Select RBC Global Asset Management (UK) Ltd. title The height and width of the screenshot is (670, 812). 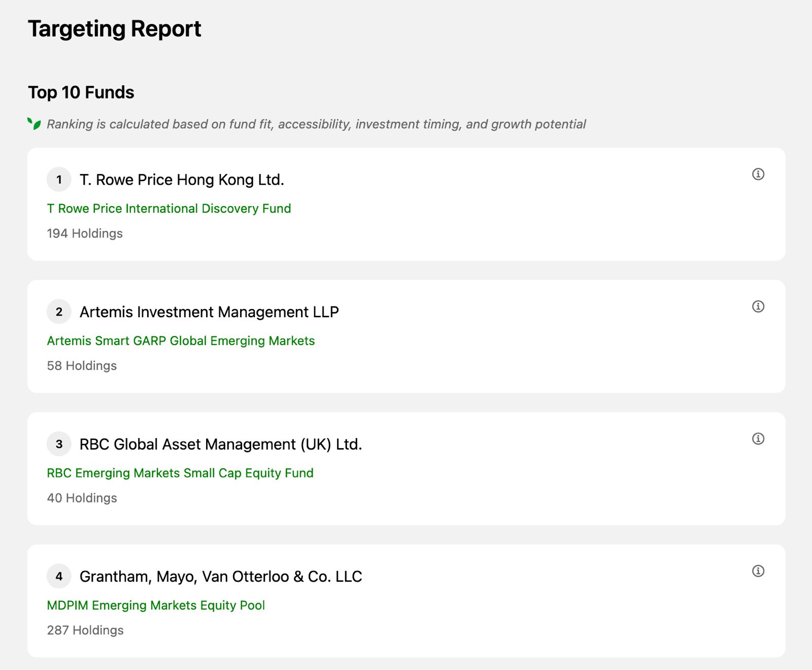(221, 444)
